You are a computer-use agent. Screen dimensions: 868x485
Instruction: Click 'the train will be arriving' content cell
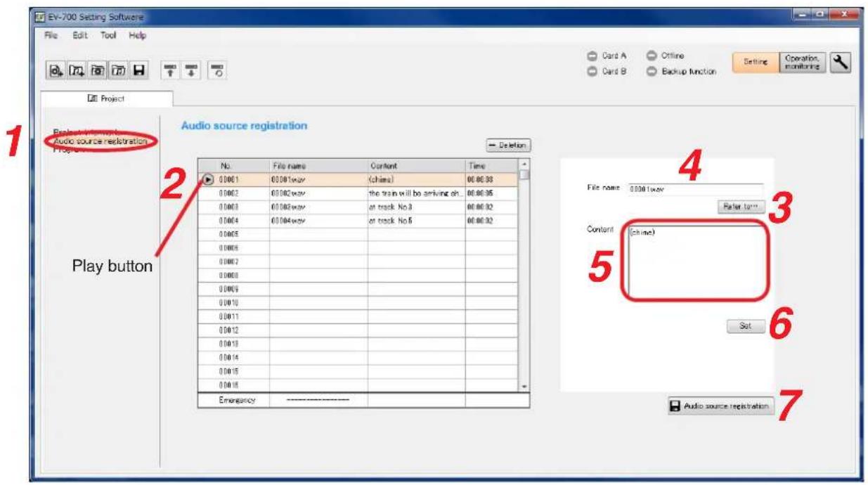click(x=416, y=193)
